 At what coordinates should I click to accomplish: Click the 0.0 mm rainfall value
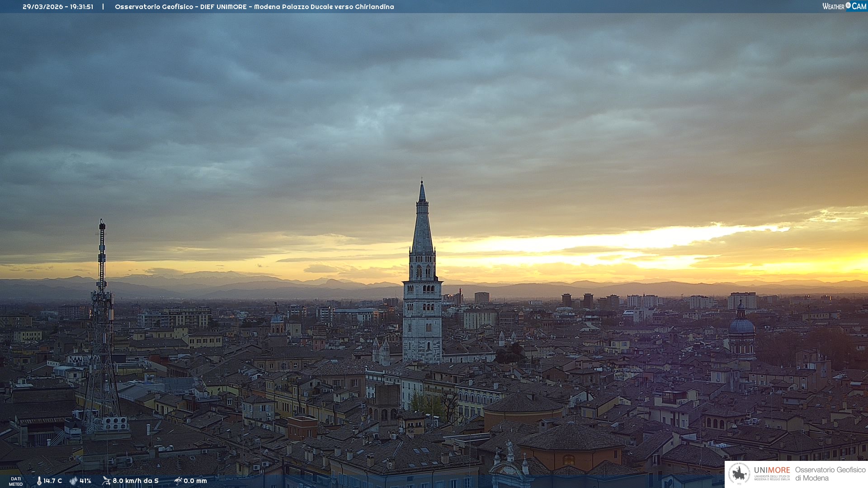tap(195, 481)
